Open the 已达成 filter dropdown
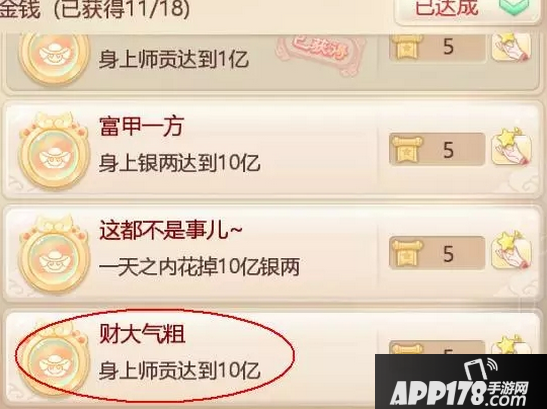 [x=467, y=10]
